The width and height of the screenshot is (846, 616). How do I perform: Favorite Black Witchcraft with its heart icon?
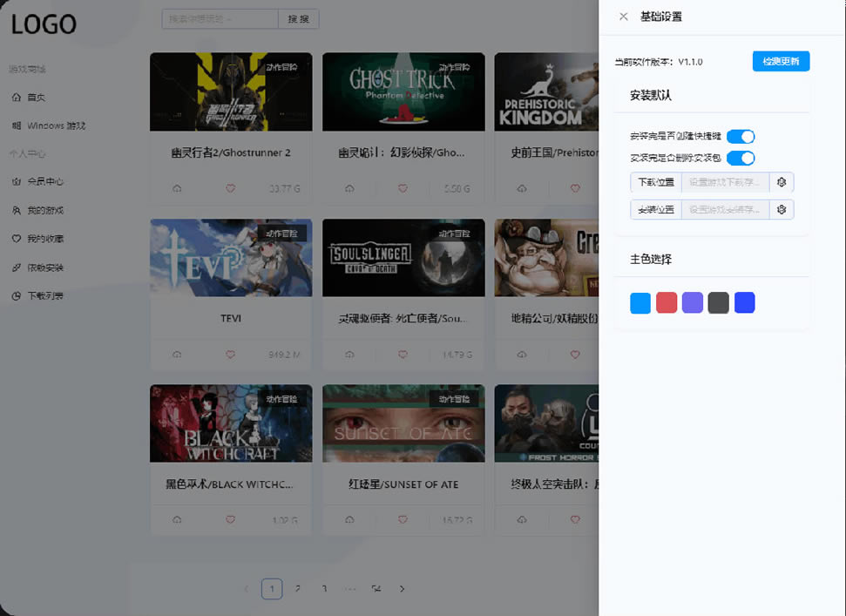click(230, 519)
